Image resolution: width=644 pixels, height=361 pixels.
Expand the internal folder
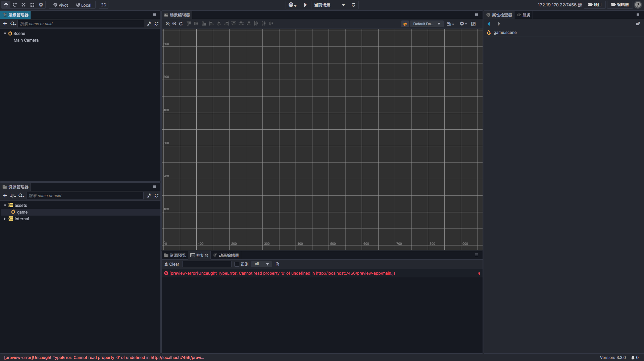pos(5,219)
